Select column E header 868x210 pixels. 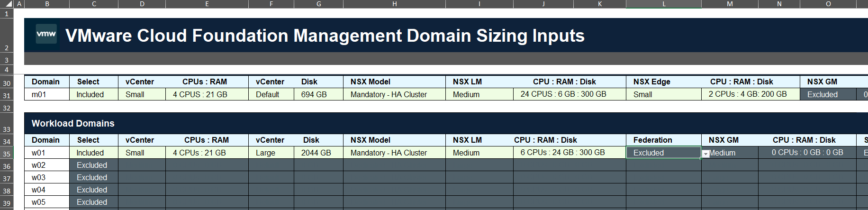(207, 4)
